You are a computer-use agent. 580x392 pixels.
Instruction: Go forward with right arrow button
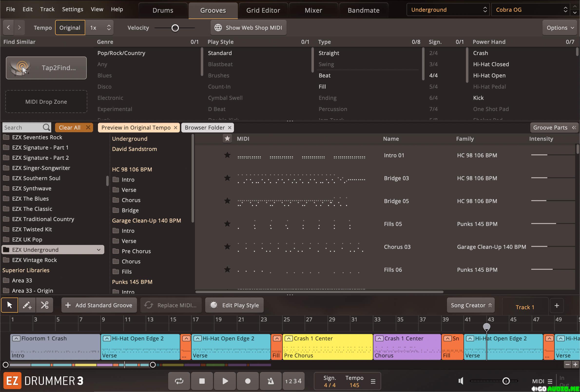click(19, 28)
